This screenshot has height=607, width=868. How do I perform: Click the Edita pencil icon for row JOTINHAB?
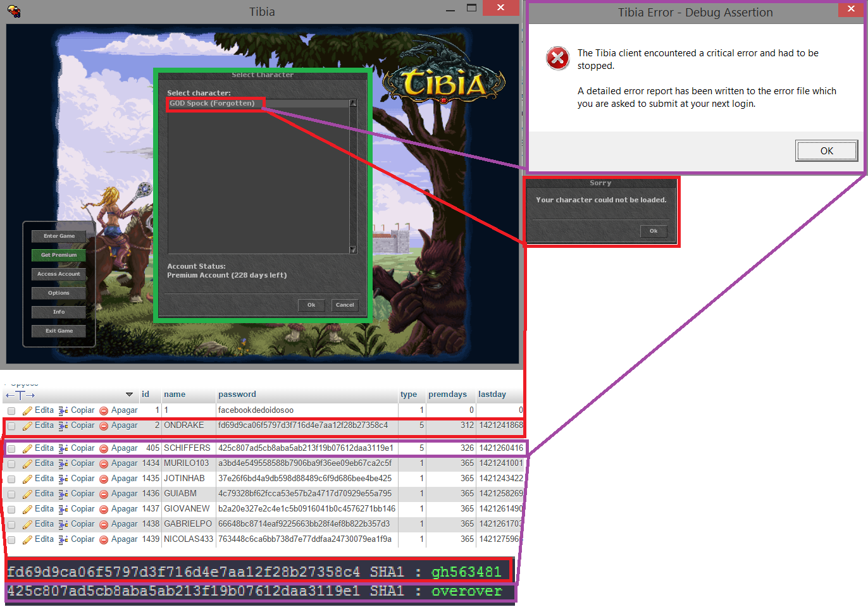27,479
